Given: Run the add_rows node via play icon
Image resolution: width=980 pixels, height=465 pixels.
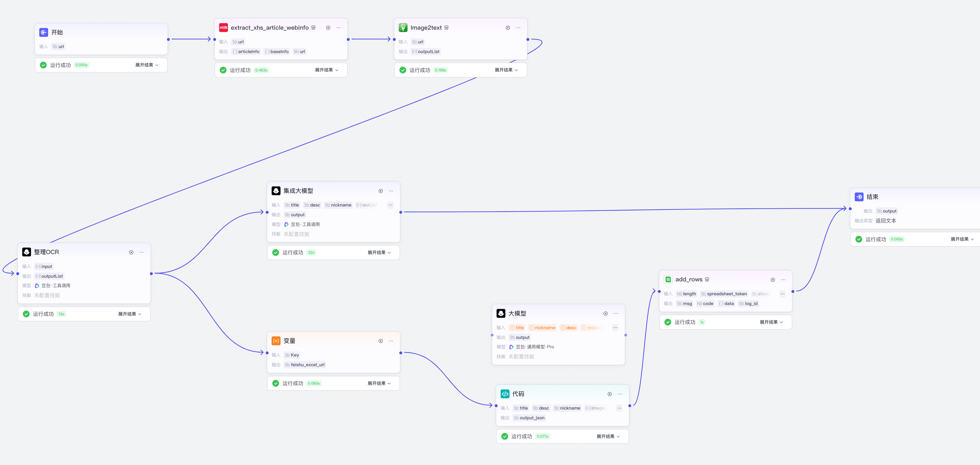Looking at the screenshot, I should (773, 280).
